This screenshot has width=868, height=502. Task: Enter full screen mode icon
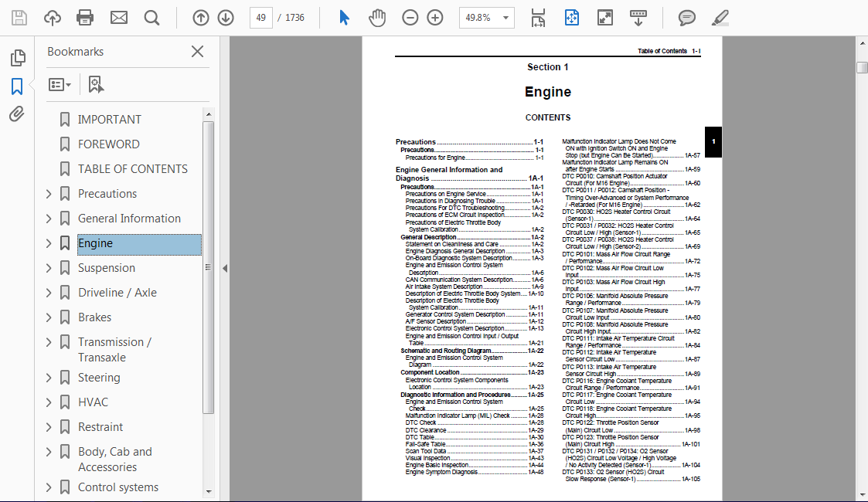coord(605,18)
